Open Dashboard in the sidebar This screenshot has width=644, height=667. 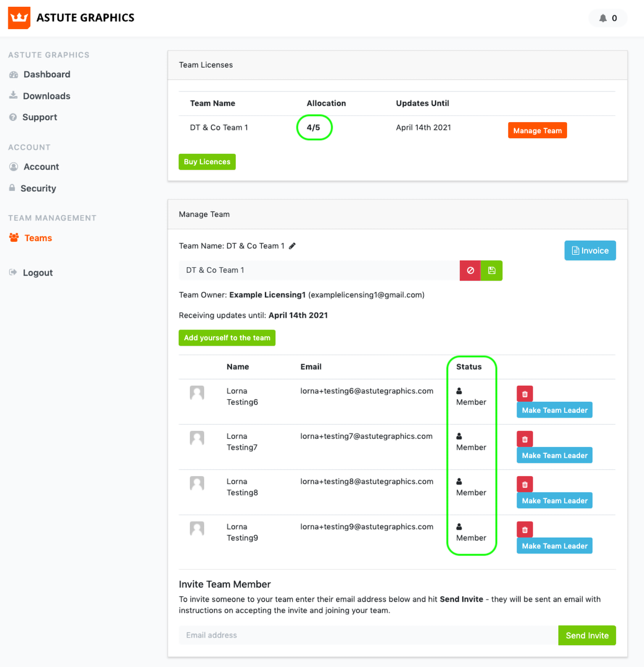(x=46, y=74)
